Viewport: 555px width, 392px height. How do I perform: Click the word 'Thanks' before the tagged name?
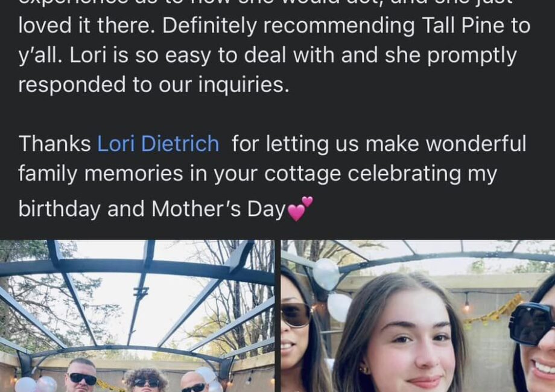pyautogui.click(x=54, y=144)
